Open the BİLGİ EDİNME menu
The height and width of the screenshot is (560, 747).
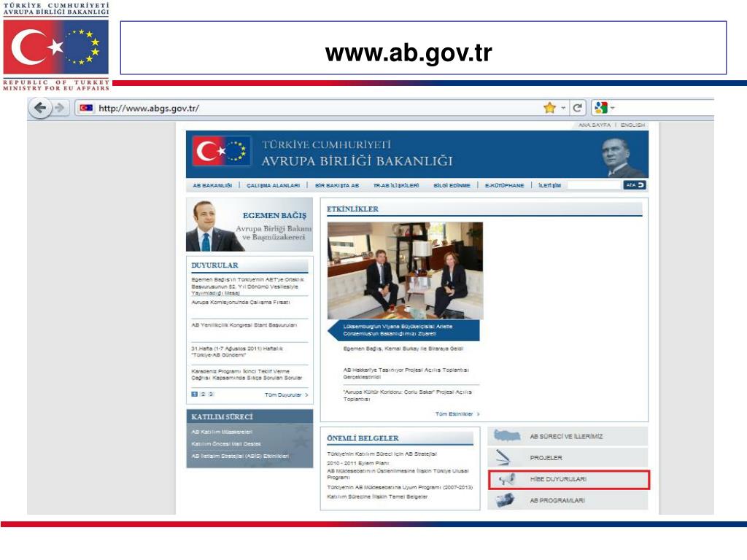click(452, 186)
